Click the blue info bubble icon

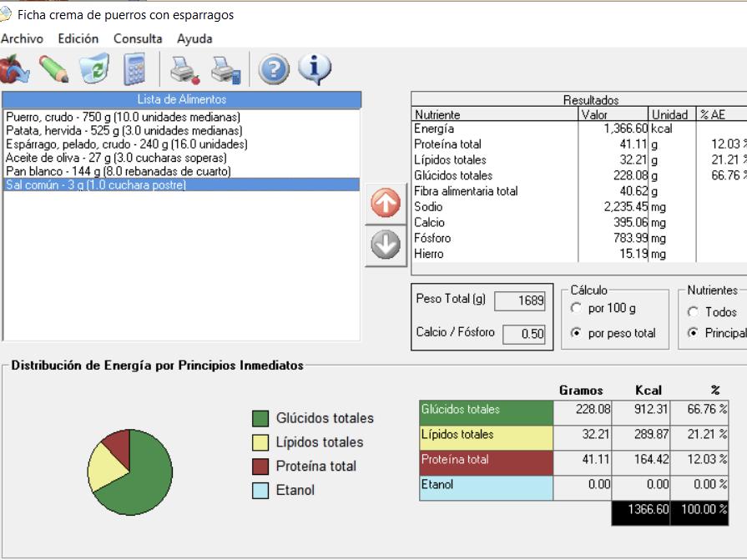[315, 69]
